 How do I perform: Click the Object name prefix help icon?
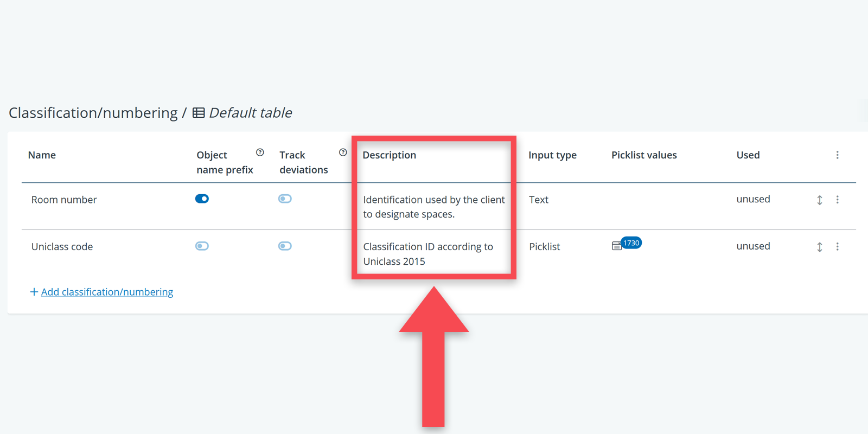(260, 152)
